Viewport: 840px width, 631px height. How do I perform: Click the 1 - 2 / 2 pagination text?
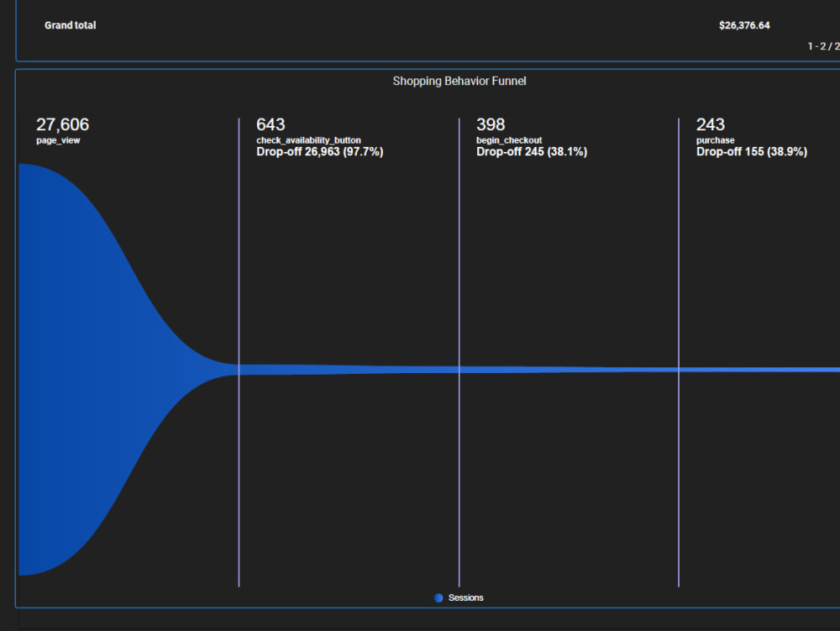tap(823, 46)
